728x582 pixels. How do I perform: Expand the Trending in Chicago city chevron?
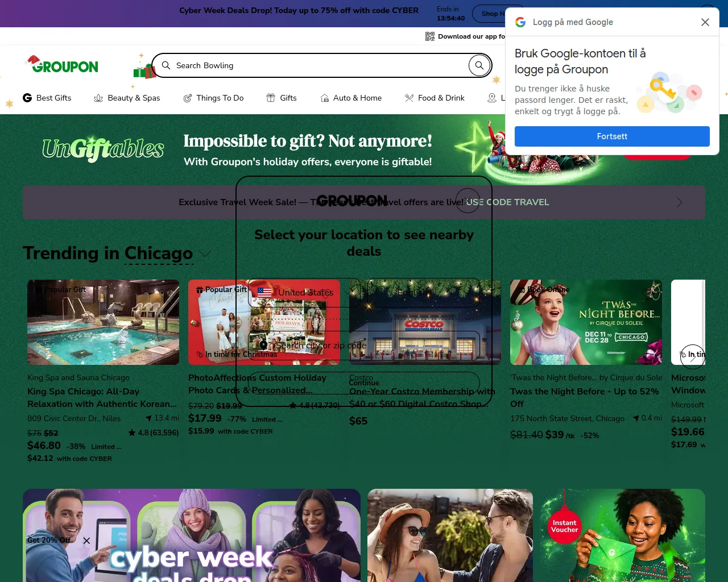205,254
